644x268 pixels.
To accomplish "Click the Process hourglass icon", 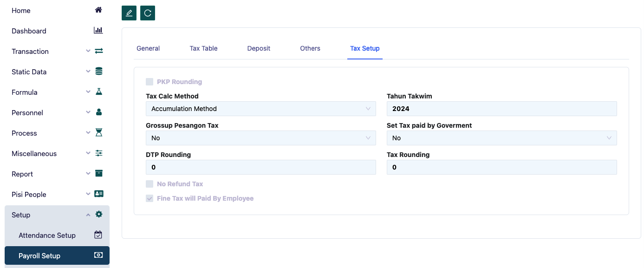I will 98,133.
